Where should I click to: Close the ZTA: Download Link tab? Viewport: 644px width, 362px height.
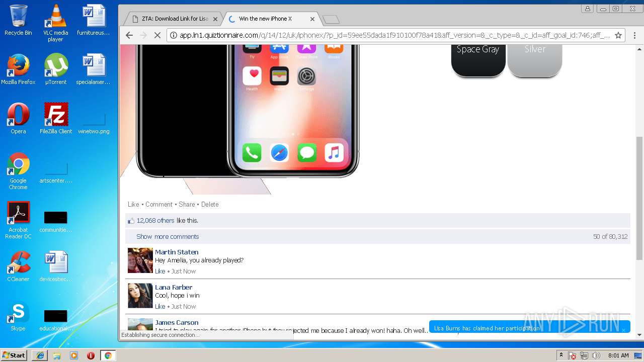pos(215,19)
